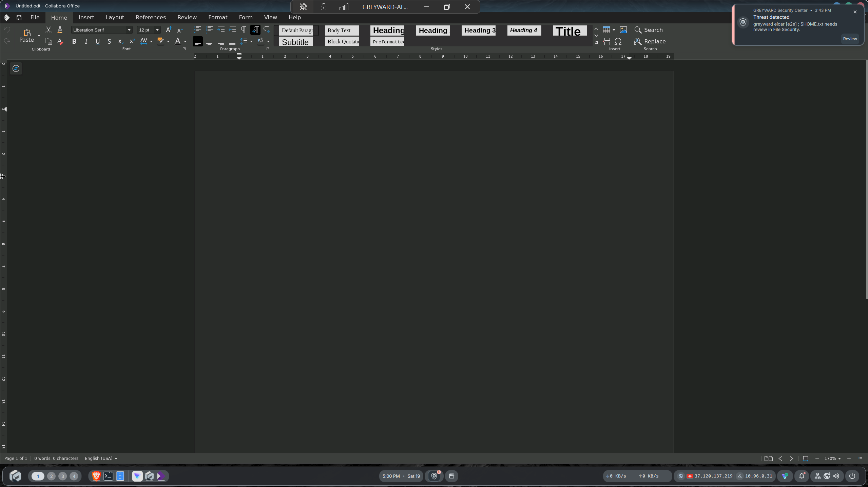Click the Copy icon in Clipboard
This screenshot has height=487, width=868.
pyautogui.click(x=49, y=41)
